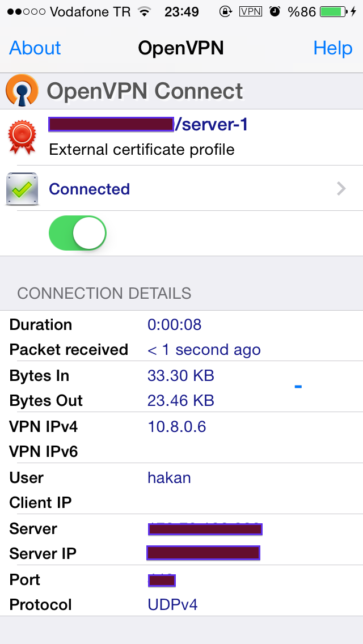Tap the Vodafone TR carrier name
The width and height of the screenshot is (363, 644).
[x=90, y=12]
